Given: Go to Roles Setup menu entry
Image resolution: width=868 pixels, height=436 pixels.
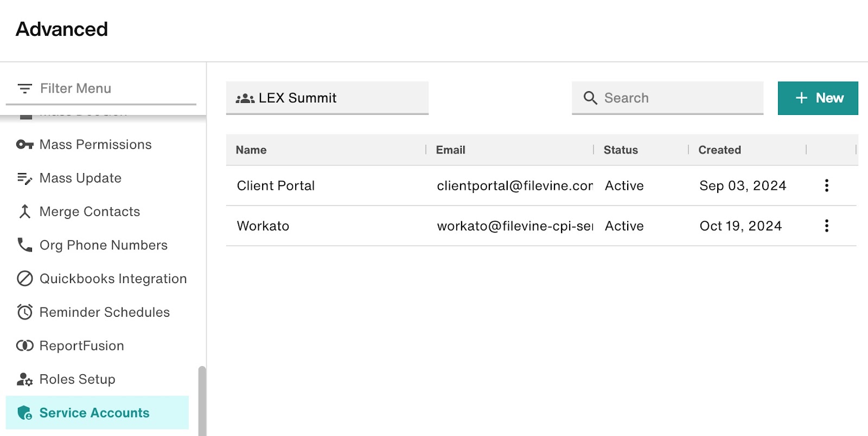Looking at the screenshot, I should click(78, 379).
